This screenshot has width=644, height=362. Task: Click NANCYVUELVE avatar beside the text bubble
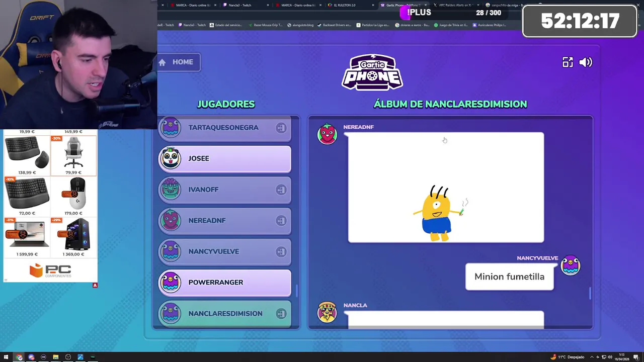click(x=571, y=265)
